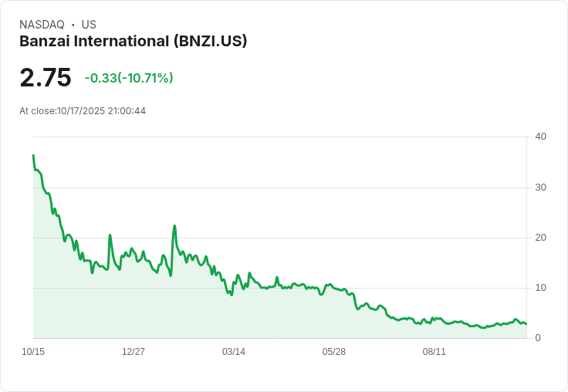Click the -0.33(-10.71%) change value
Screen dimensions: 568x392
pos(129,78)
